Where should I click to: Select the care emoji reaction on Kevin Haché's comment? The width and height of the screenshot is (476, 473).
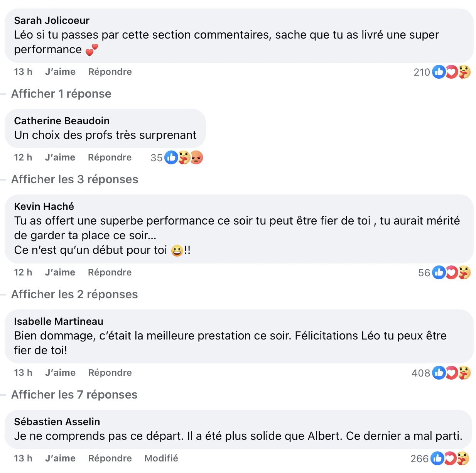464,272
